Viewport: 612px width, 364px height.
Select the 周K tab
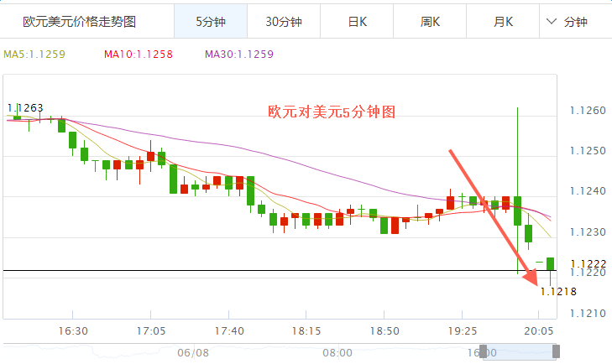[430, 22]
